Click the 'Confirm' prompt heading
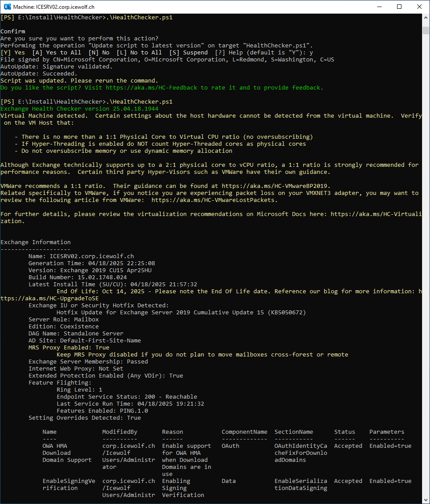Viewport: 430px width, 504px height. 13,32
